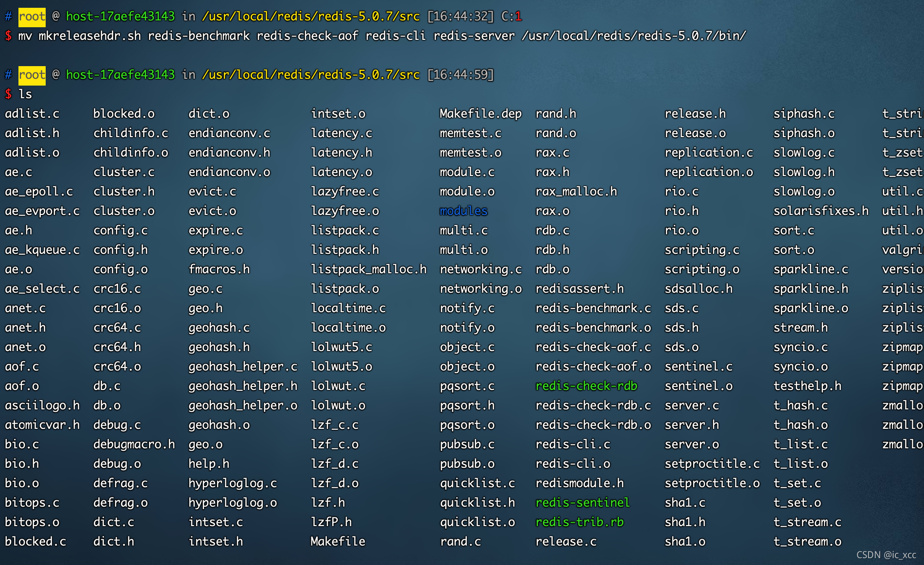
Task: Click the timestamp [16:44:32] in the prompt
Action: coord(460,17)
